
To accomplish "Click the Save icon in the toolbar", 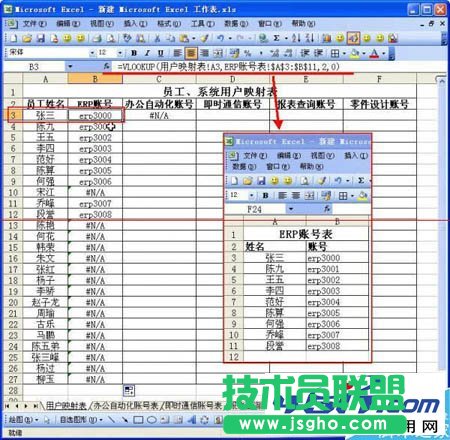I will coord(41,39).
